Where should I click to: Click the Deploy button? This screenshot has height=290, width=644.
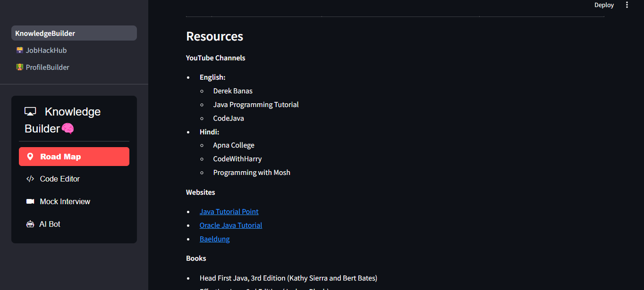click(x=604, y=5)
